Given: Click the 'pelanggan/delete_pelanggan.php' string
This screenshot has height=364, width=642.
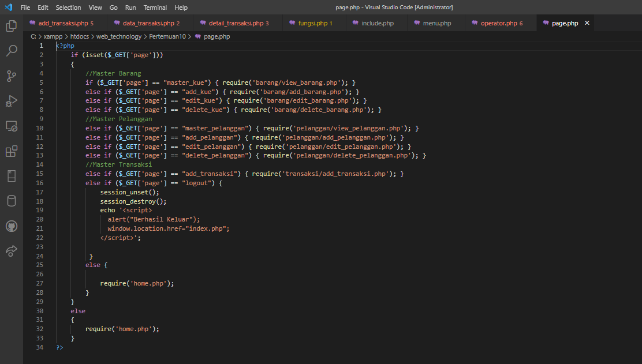Looking at the screenshot, I should click(352, 155).
